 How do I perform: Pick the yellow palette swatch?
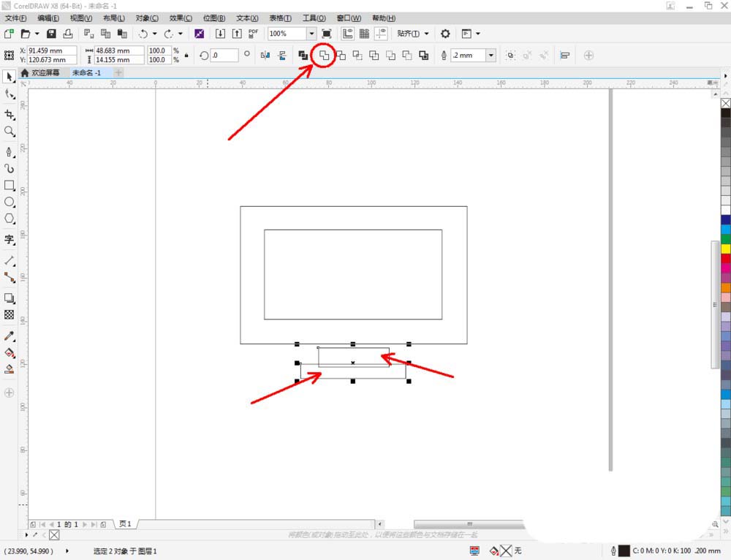(725, 249)
